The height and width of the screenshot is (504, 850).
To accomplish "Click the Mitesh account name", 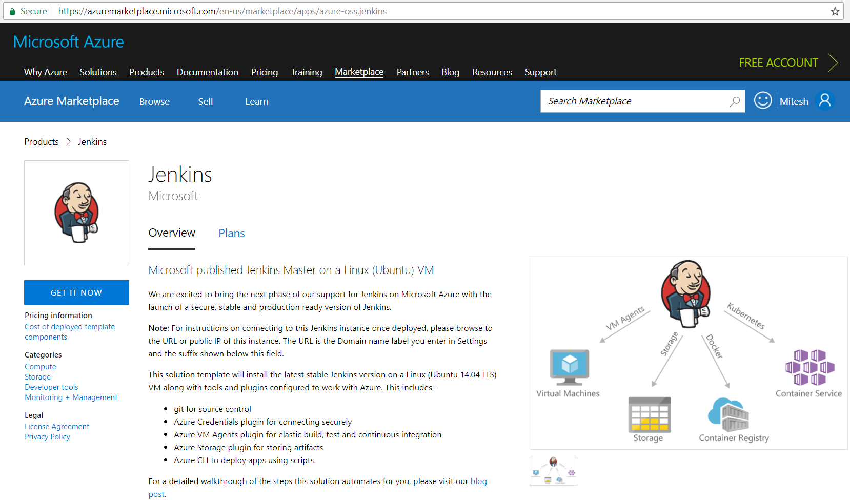I will pyautogui.click(x=794, y=102).
